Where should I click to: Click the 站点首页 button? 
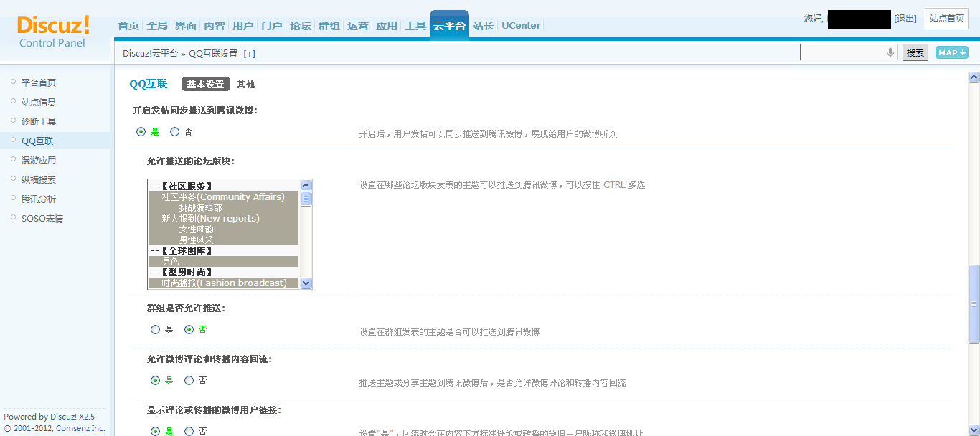click(947, 19)
